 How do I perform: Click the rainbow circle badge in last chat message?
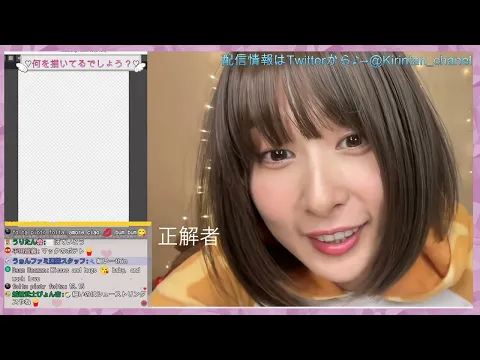pyautogui.click(x=68, y=295)
